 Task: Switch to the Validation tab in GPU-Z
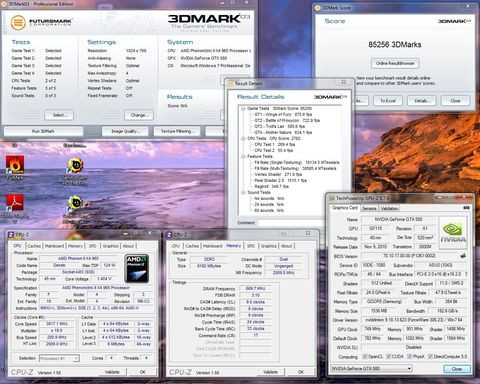tap(389, 208)
